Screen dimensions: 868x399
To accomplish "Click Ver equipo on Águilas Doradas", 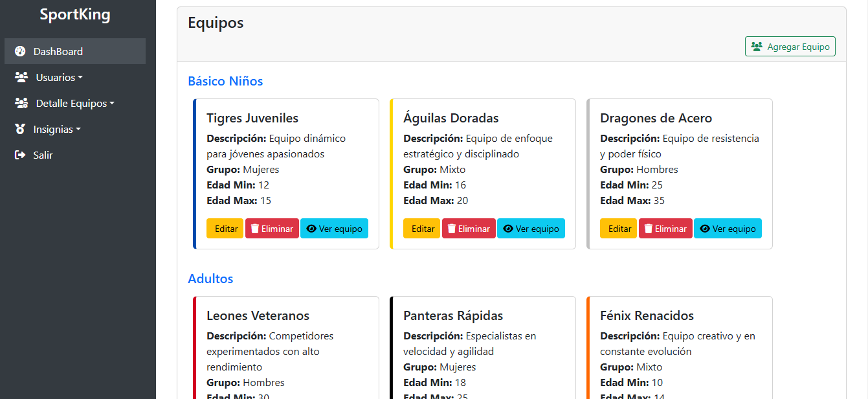I will pyautogui.click(x=531, y=228).
